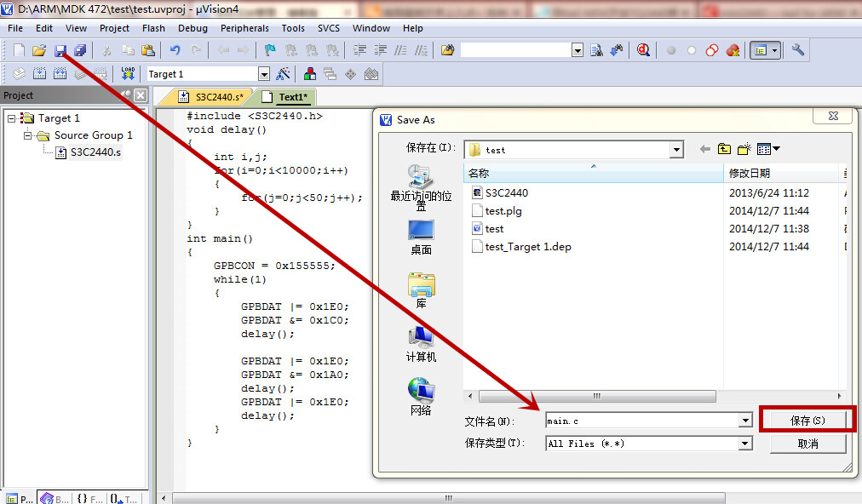Open the SVCS menu
862x504 pixels.
(329, 28)
